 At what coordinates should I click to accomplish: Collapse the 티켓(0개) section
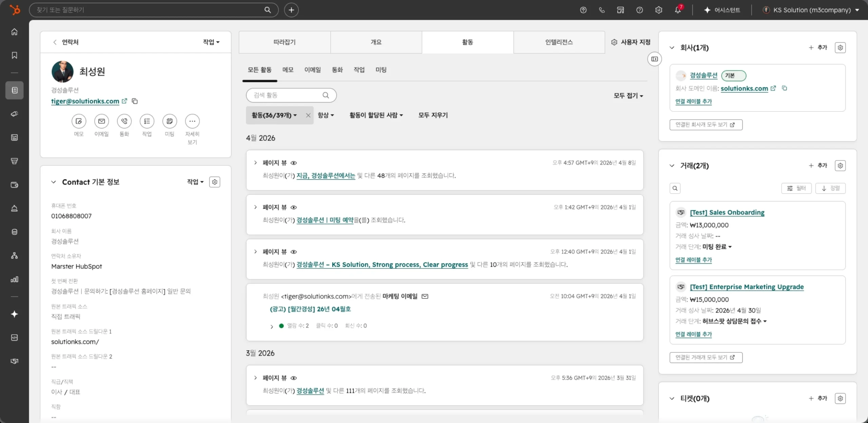click(x=672, y=398)
